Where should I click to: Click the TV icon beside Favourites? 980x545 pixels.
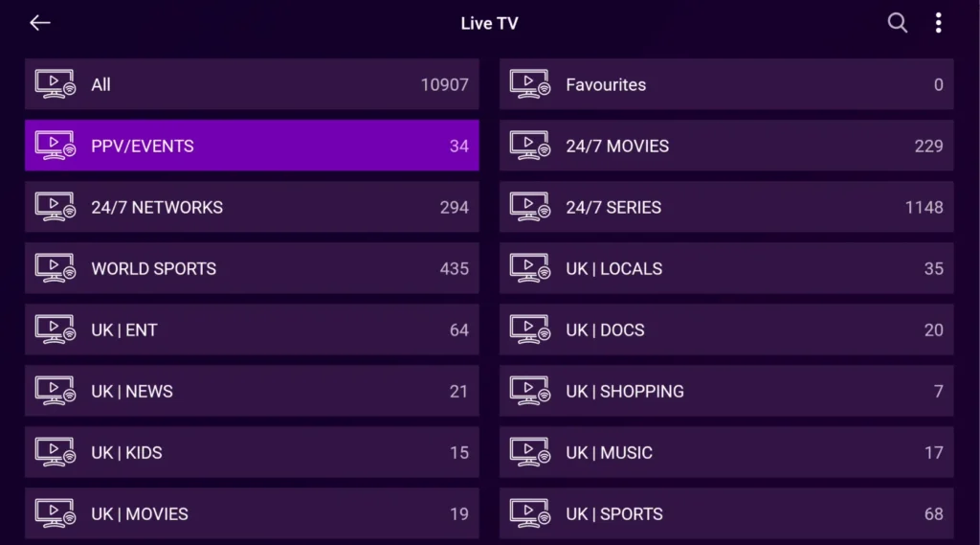(x=529, y=84)
